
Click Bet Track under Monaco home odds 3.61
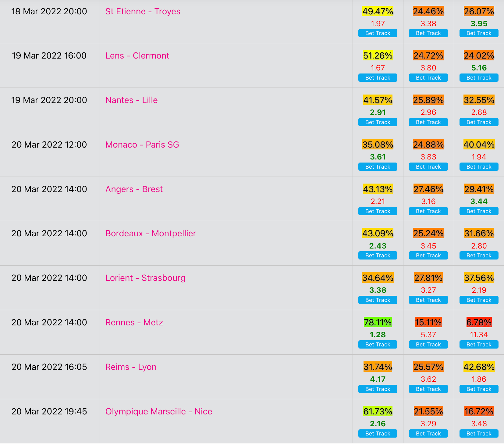[x=378, y=167]
